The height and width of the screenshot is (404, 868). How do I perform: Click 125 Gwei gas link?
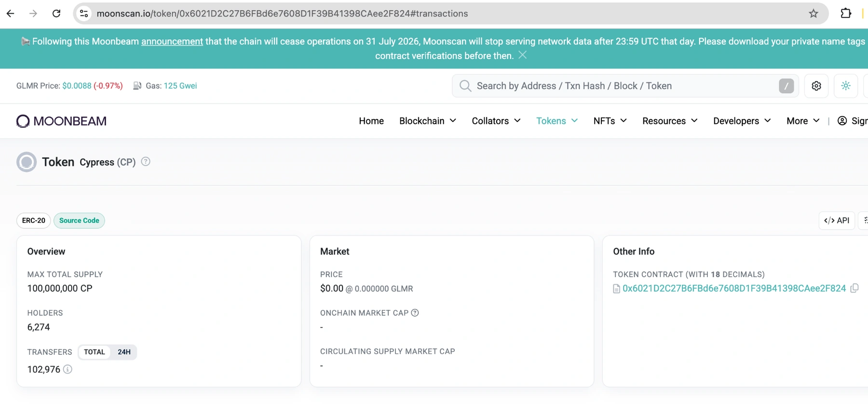click(x=180, y=86)
